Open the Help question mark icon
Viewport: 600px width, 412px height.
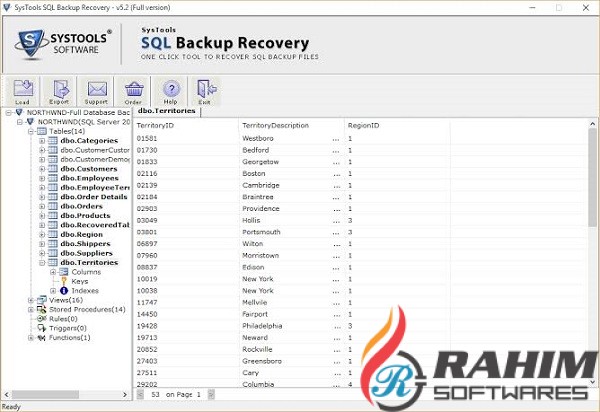(x=171, y=91)
